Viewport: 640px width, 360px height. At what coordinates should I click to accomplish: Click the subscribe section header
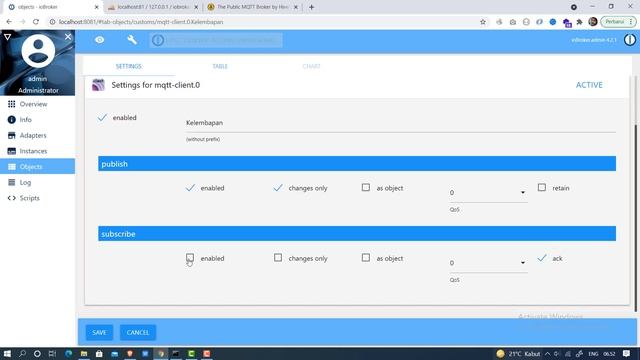pyautogui.click(x=357, y=234)
